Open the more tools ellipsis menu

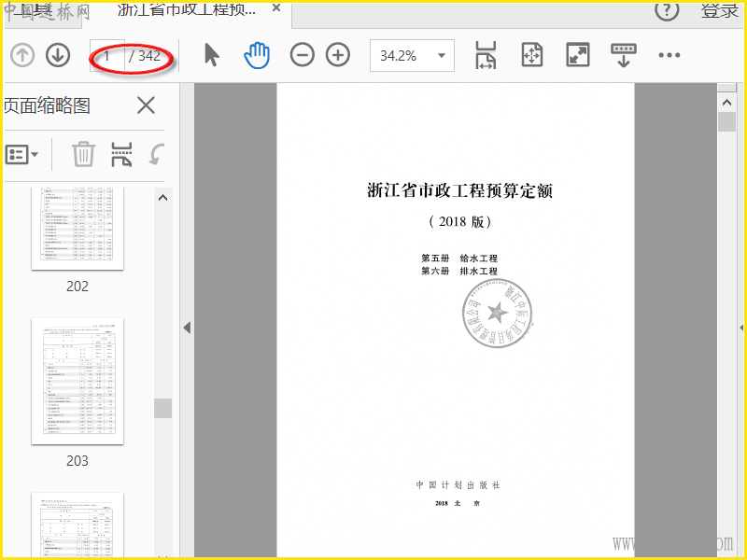click(669, 55)
